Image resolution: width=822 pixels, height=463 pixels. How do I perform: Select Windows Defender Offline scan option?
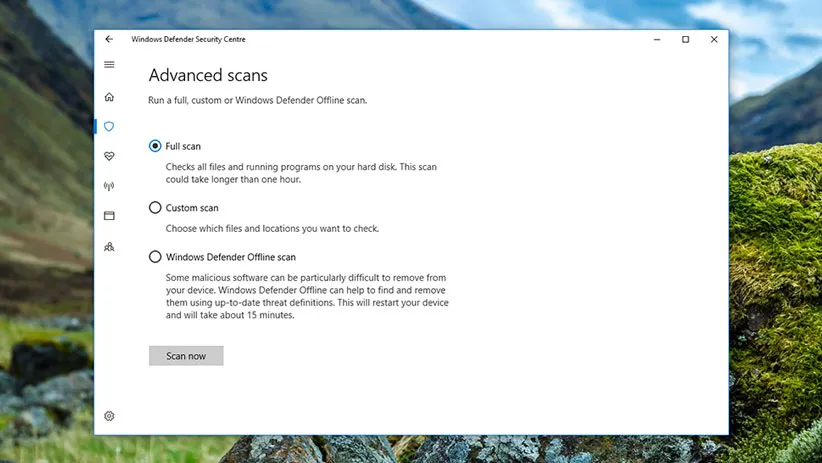155,257
